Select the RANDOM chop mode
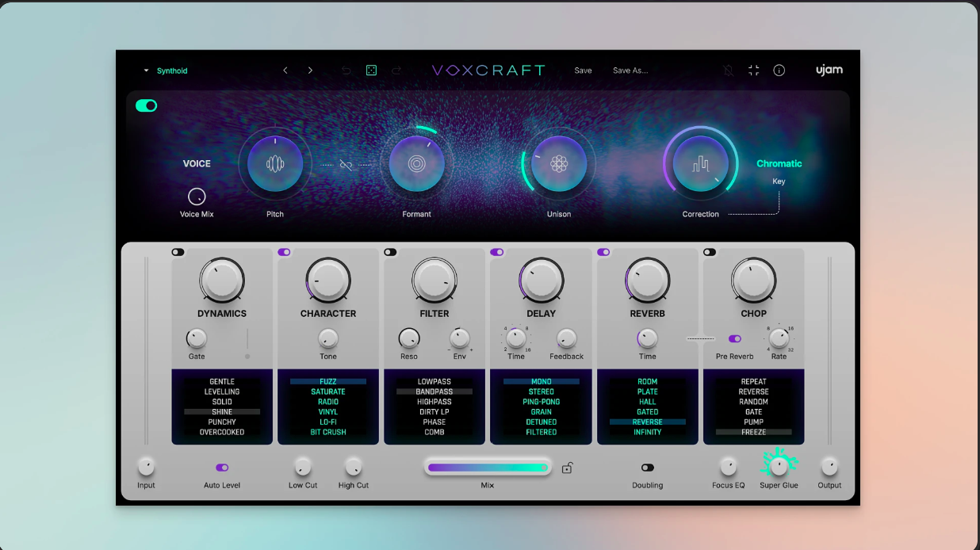The height and width of the screenshot is (550, 980). pyautogui.click(x=754, y=402)
